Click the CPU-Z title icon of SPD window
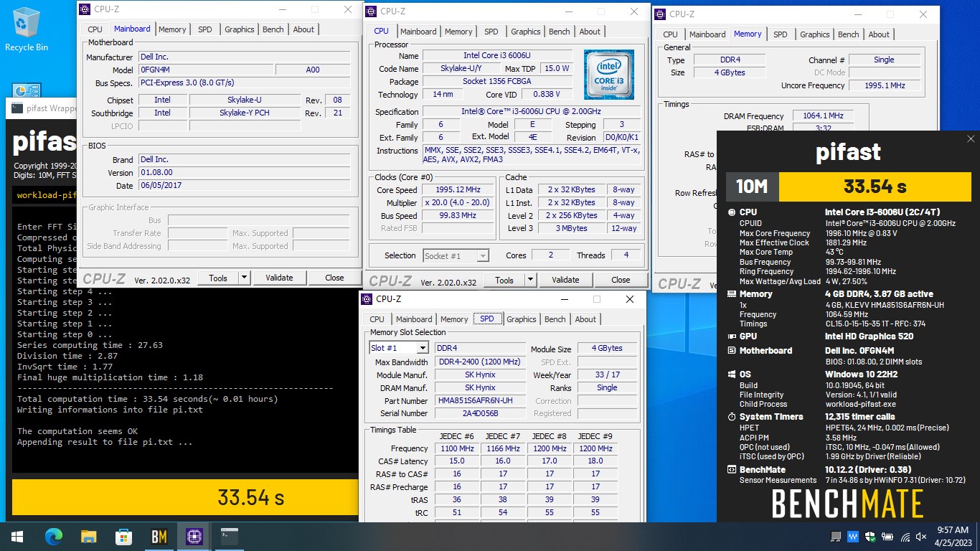980x551 pixels. pos(367,299)
